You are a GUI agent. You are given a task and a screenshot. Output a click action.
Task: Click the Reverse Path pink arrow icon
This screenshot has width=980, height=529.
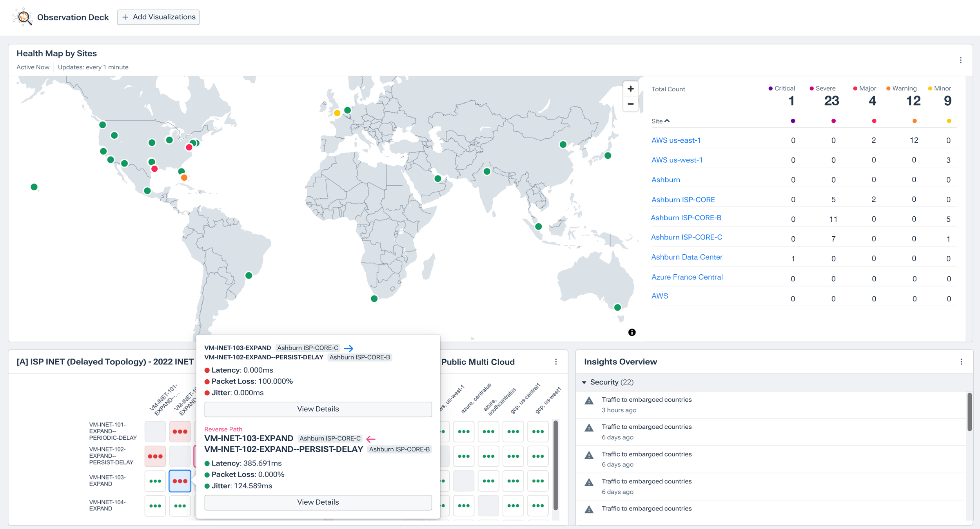point(371,438)
